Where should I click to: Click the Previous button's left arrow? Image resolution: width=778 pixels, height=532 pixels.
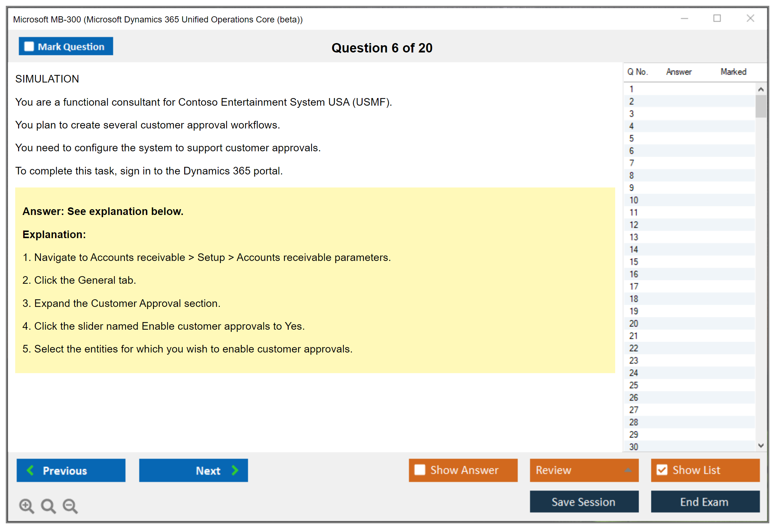30,470
